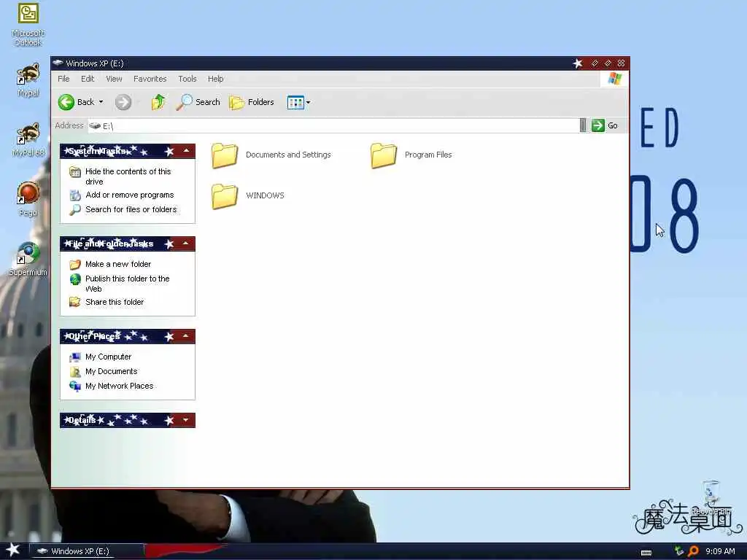Screen dimensions: 747x560
Task: Open the Search pane from toolbar
Action: coord(198,102)
